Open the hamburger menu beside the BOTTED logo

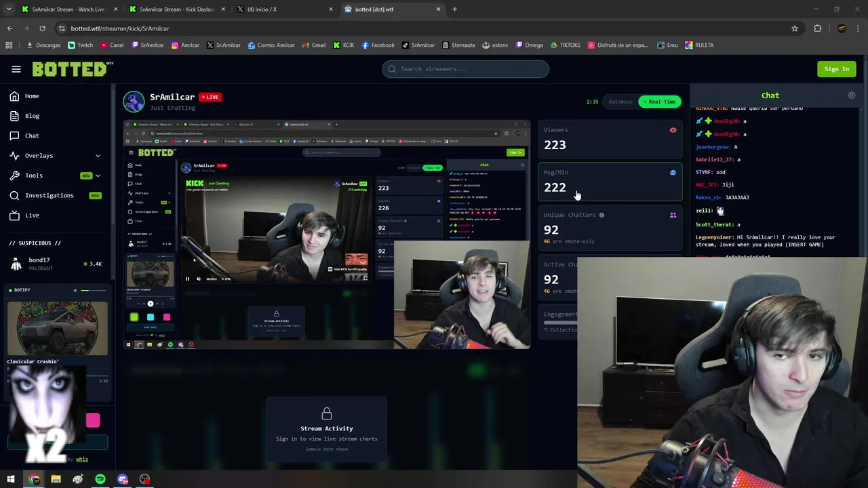[16, 69]
